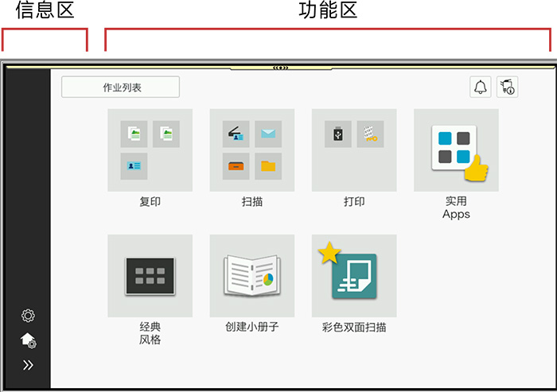Launch 实用 Apps tile
This screenshot has width=557, height=392.
pyautogui.click(x=456, y=150)
